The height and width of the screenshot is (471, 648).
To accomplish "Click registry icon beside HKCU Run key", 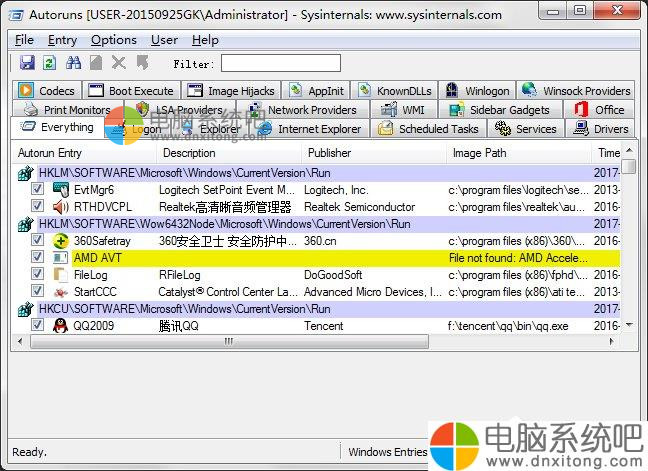I will pyautogui.click(x=25, y=309).
